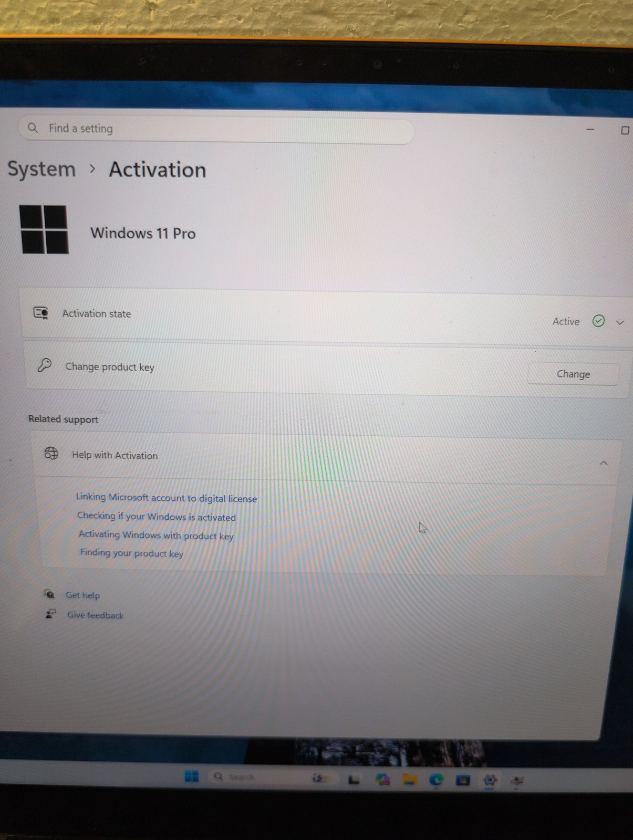Click the Activation page title

coord(158,170)
